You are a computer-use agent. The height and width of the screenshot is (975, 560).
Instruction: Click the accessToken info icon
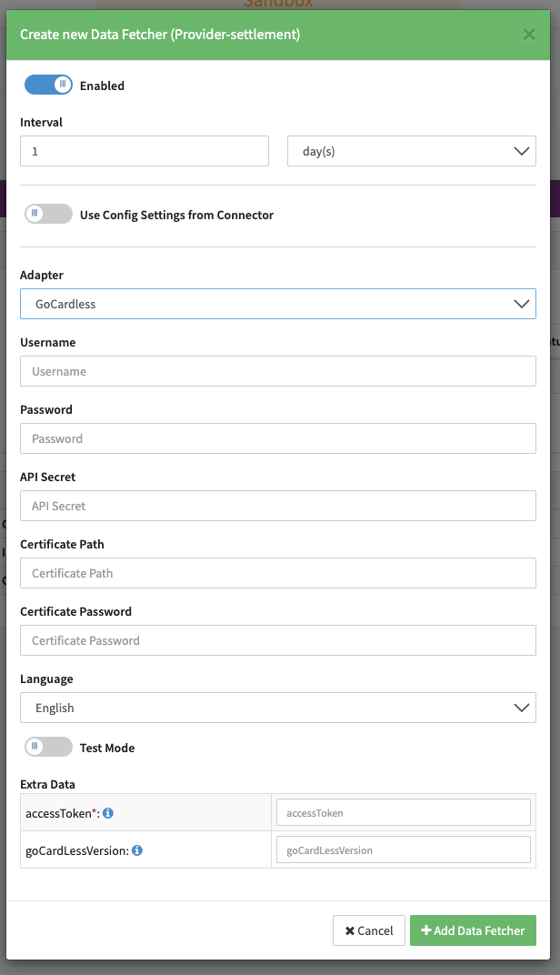click(108, 813)
